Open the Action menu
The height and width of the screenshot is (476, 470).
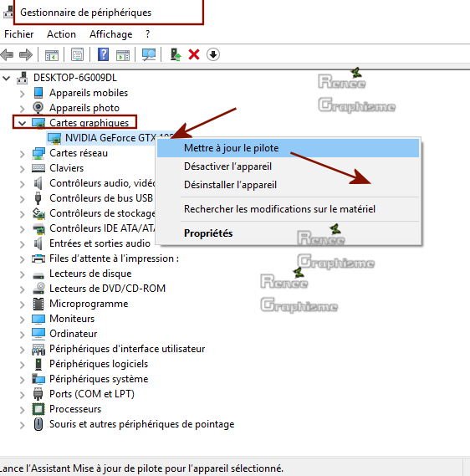[61, 34]
